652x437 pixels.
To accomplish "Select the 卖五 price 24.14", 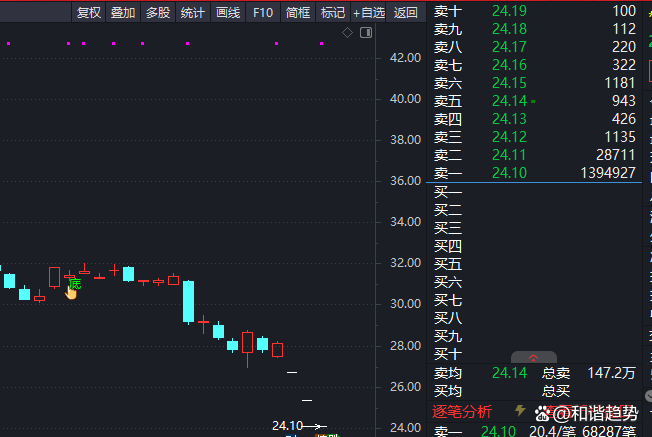I will (x=509, y=101).
